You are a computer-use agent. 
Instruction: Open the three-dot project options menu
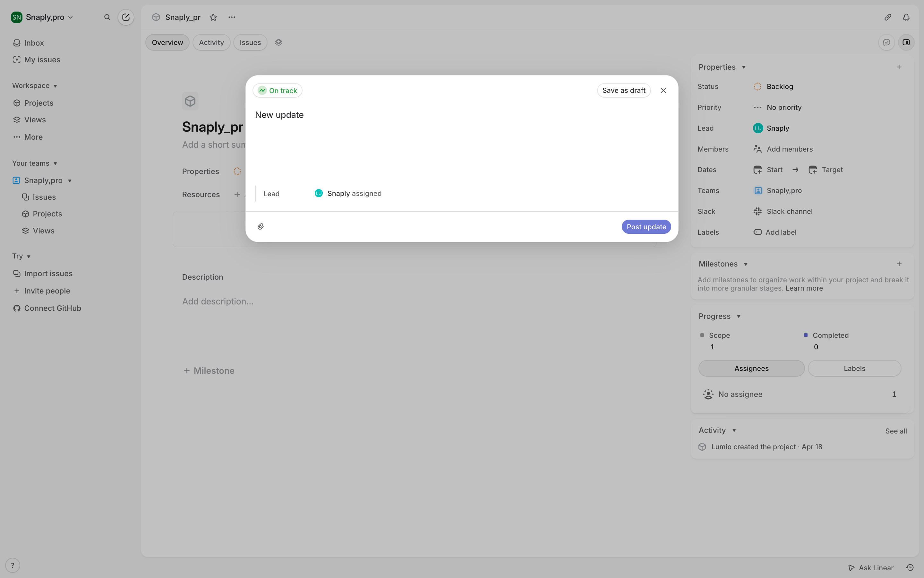pos(232,17)
